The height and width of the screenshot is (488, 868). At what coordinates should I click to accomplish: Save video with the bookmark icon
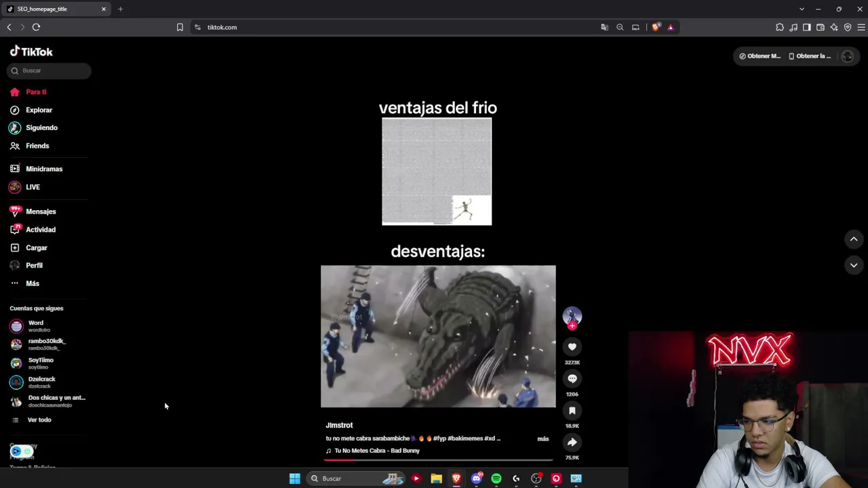click(572, 411)
